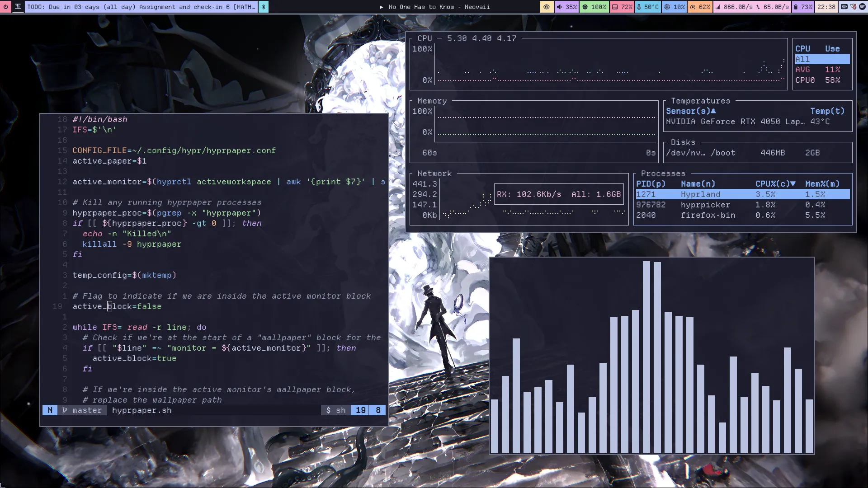Sort processes by CPU%(c) column header

coord(775,184)
